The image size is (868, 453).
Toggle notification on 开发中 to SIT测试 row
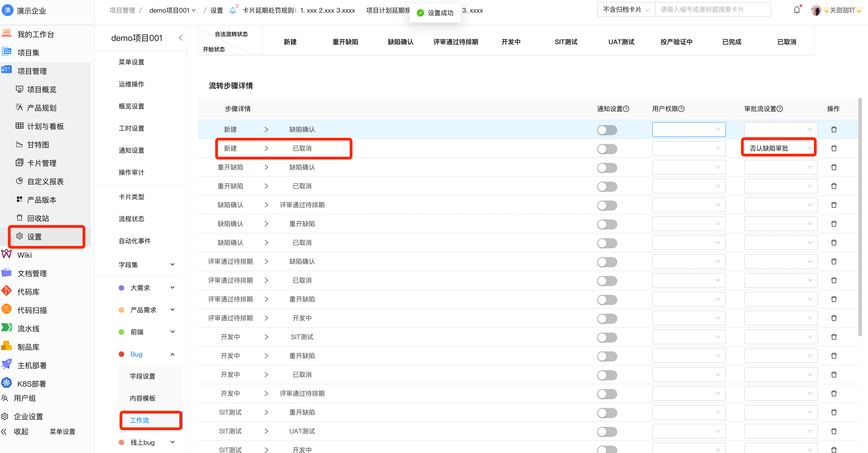pyautogui.click(x=607, y=337)
